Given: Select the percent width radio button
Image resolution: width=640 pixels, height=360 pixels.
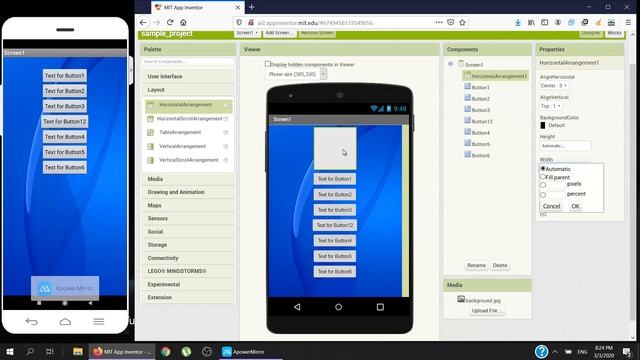Looking at the screenshot, I should point(543,195).
